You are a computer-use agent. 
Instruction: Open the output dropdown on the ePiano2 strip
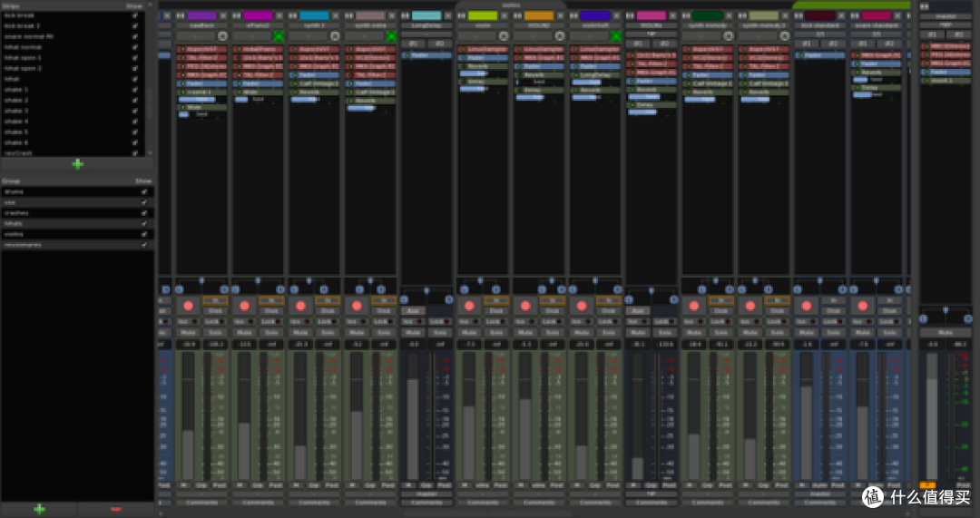258,494
